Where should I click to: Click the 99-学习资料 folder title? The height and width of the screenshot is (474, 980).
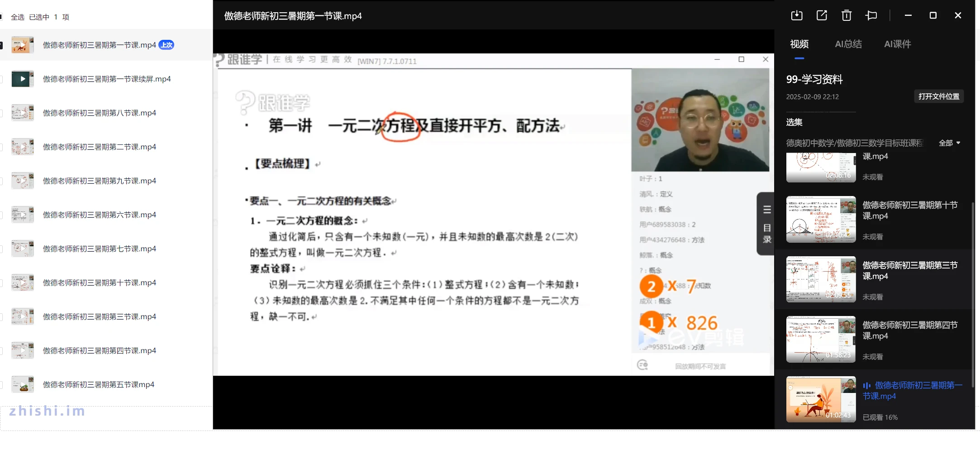[x=814, y=79]
